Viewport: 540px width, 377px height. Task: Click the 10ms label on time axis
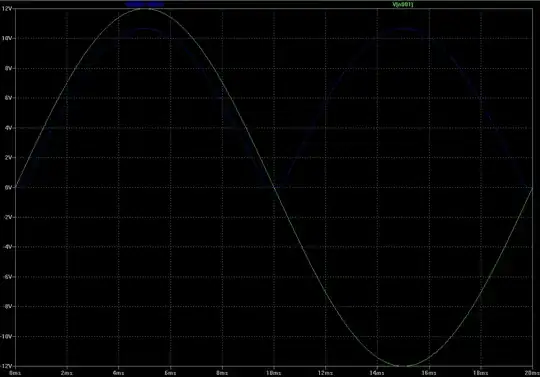pos(274,373)
